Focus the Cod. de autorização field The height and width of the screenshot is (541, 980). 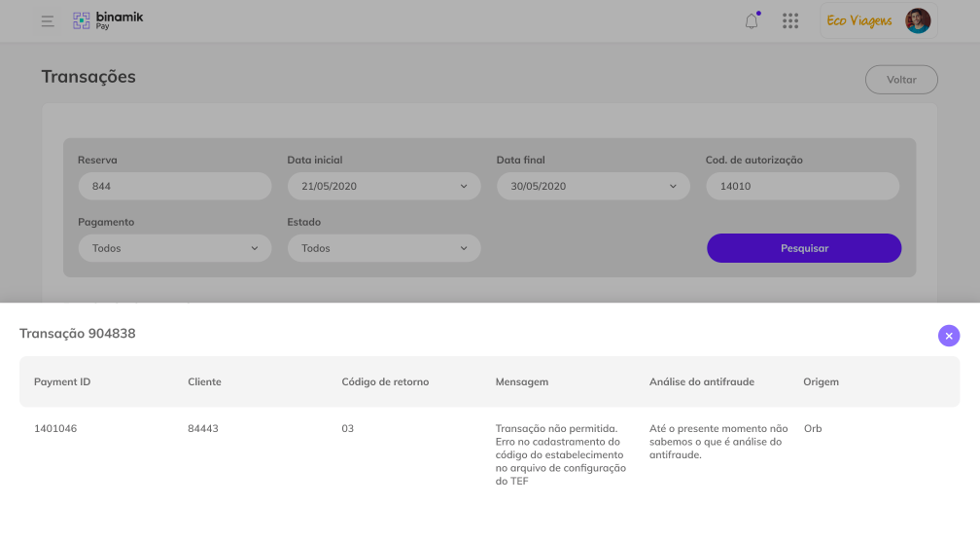coord(802,186)
